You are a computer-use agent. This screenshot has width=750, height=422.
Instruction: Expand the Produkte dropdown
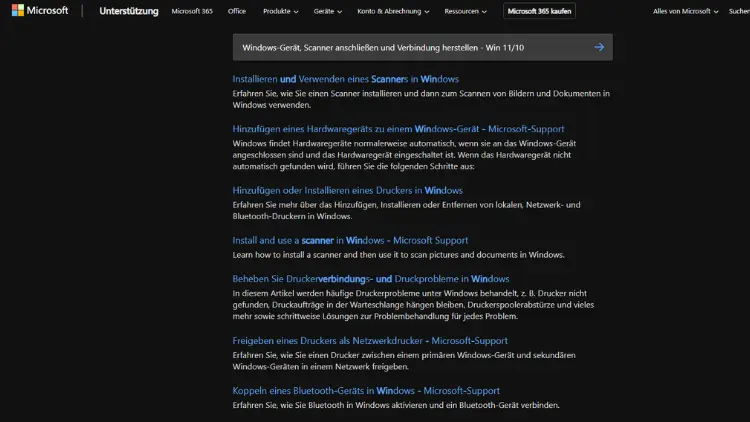pyautogui.click(x=280, y=11)
